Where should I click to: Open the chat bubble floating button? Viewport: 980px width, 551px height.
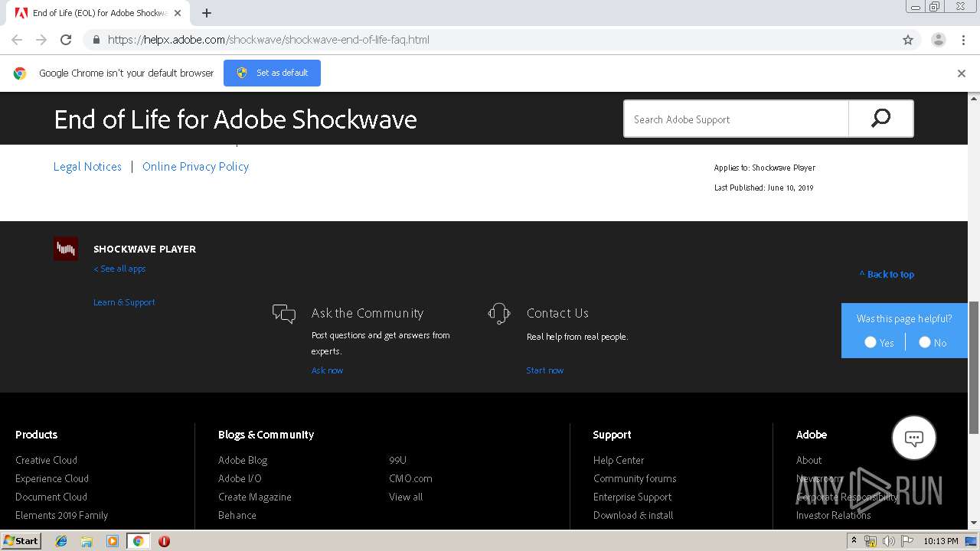coord(914,438)
